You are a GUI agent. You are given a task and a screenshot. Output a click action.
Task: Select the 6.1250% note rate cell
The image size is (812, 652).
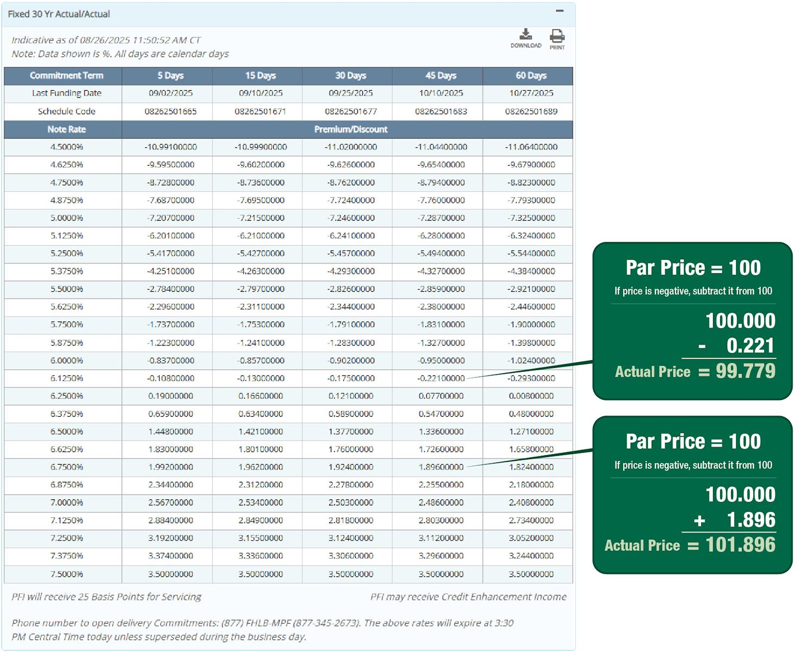pyautogui.click(x=66, y=378)
